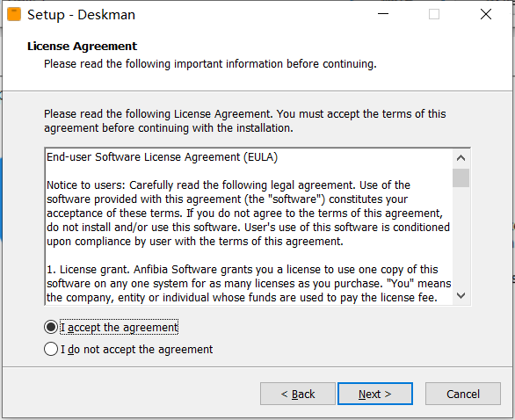The image size is (515, 420).
Task: Click the "Setup - Deskman" title bar text
Action: coord(81,15)
